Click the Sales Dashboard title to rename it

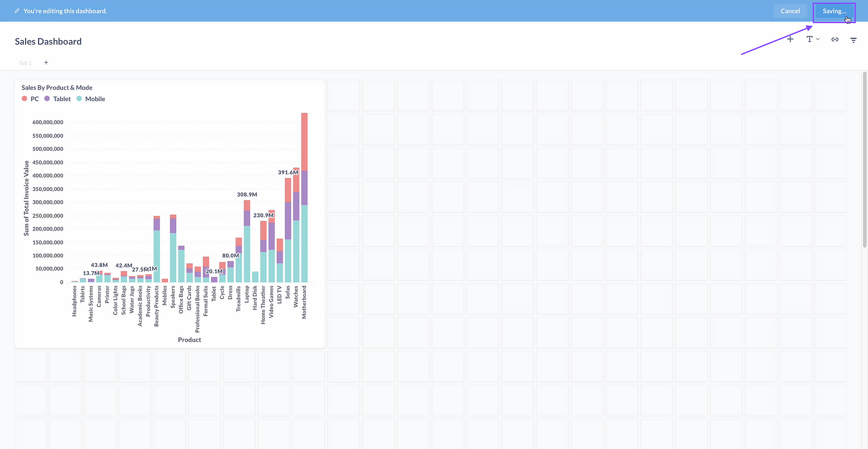[48, 42]
